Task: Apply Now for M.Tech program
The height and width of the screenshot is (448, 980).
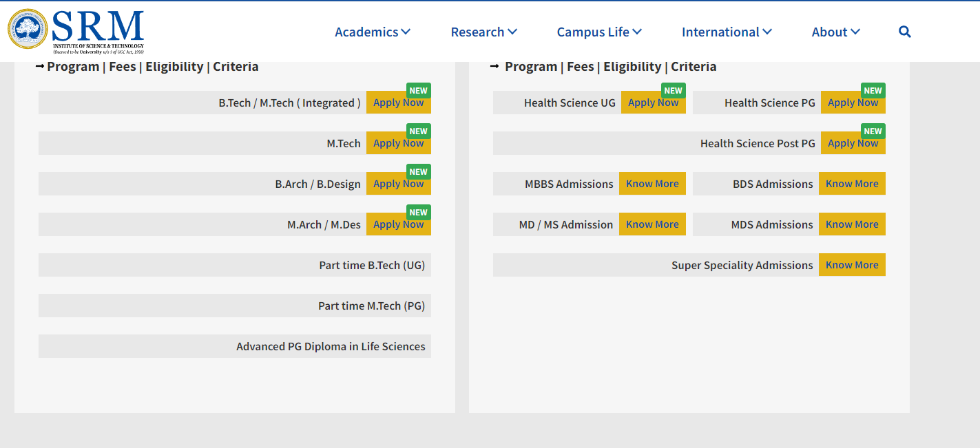Action: coord(399,143)
